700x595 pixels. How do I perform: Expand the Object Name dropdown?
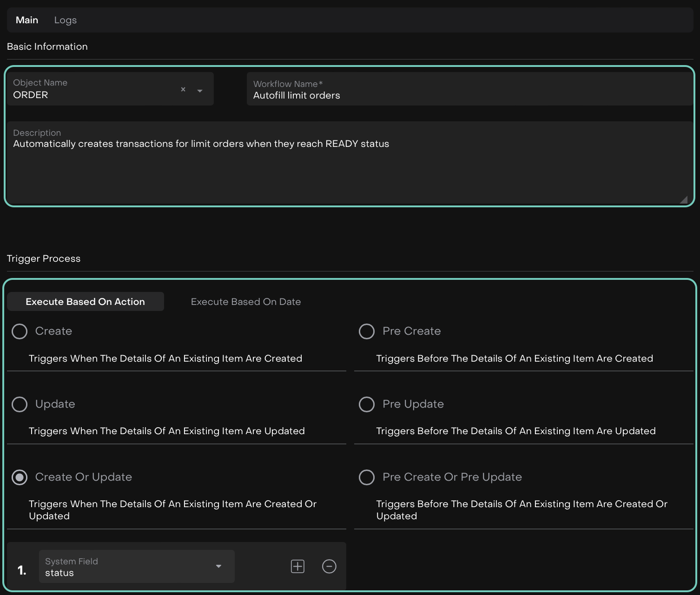(x=200, y=91)
